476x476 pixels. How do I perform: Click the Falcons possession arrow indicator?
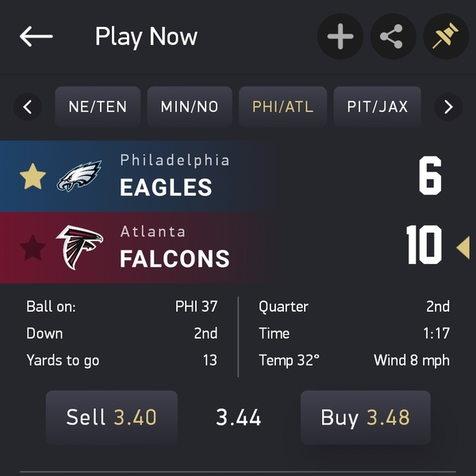(x=463, y=248)
